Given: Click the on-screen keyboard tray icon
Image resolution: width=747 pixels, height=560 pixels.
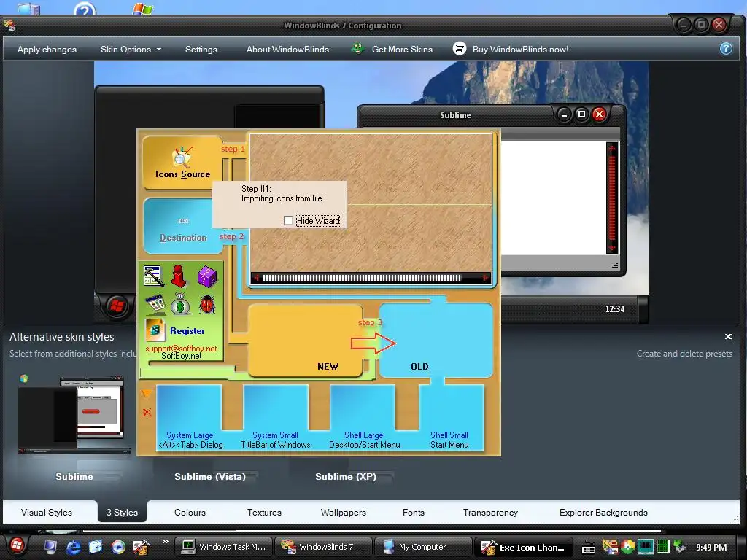Looking at the screenshot, I should [589, 548].
